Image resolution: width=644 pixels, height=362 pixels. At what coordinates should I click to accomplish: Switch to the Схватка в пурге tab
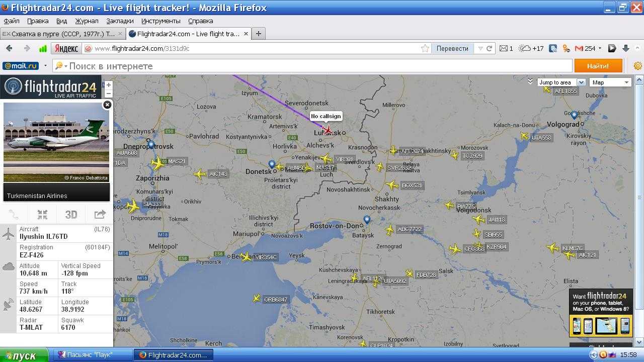click(62, 34)
